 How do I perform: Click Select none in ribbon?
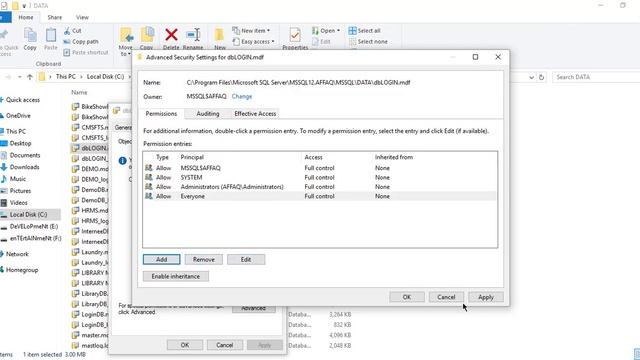pyautogui.click(x=368, y=42)
